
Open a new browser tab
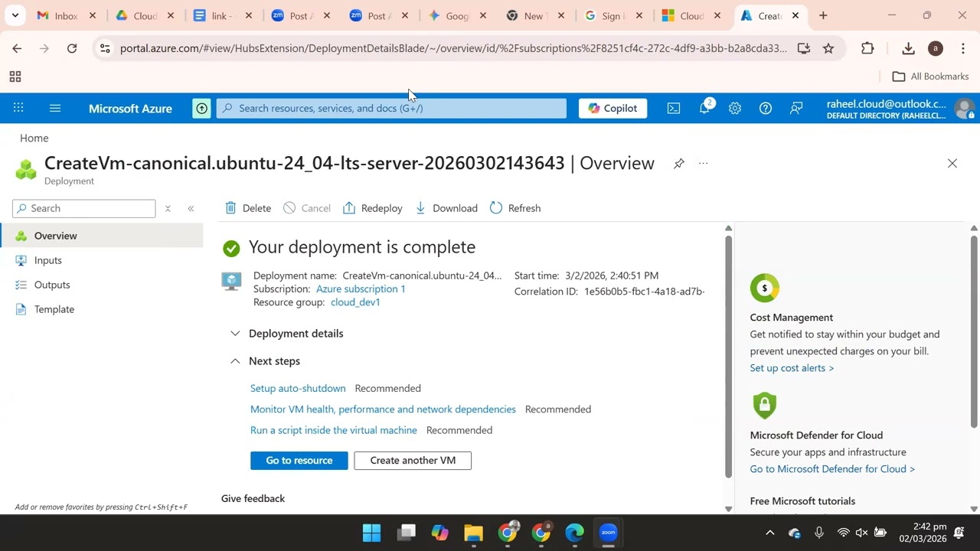coord(823,15)
